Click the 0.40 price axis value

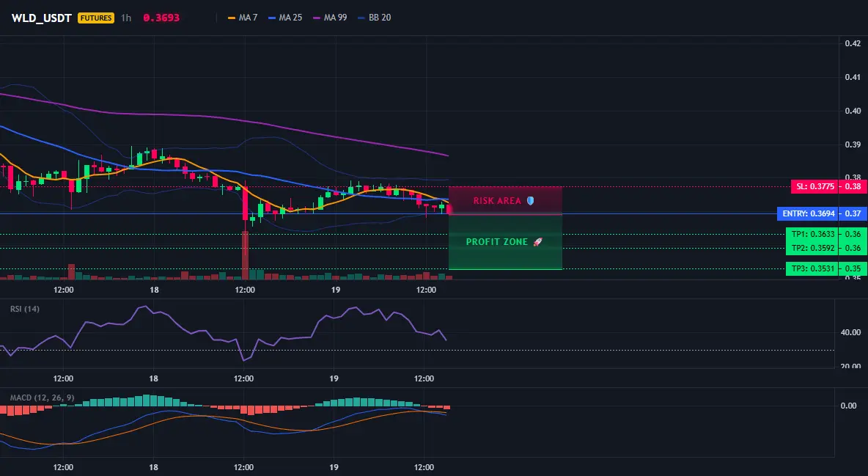pyautogui.click(x=853, y=110)
